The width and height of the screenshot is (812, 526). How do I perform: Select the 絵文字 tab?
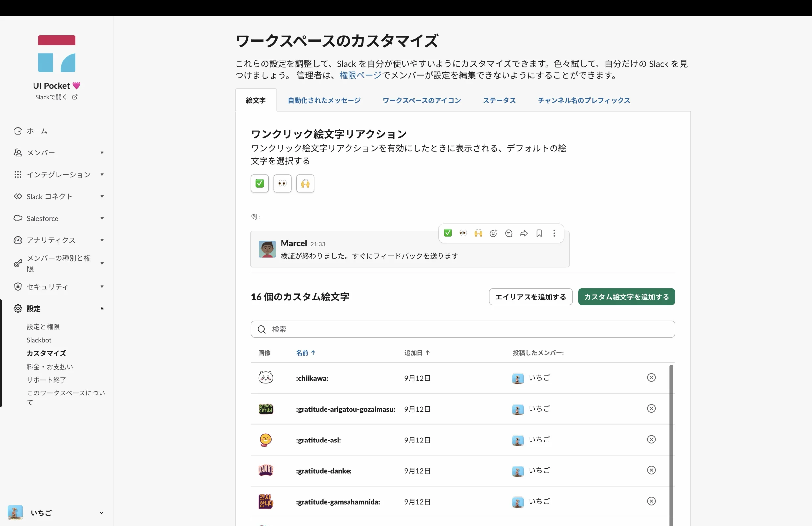coord(256,100)
